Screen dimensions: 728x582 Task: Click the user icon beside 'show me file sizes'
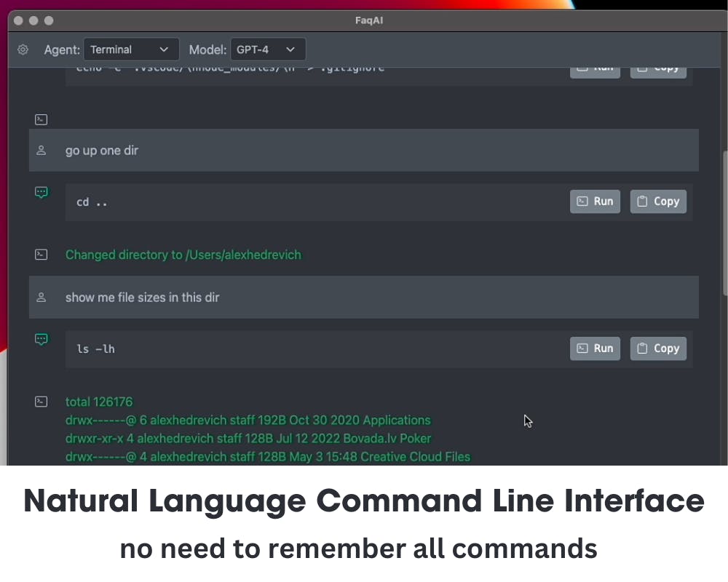41,298
